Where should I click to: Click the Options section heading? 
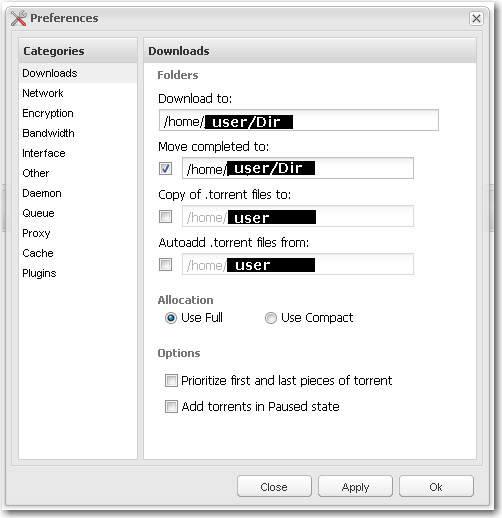click(x=179, y=353)
